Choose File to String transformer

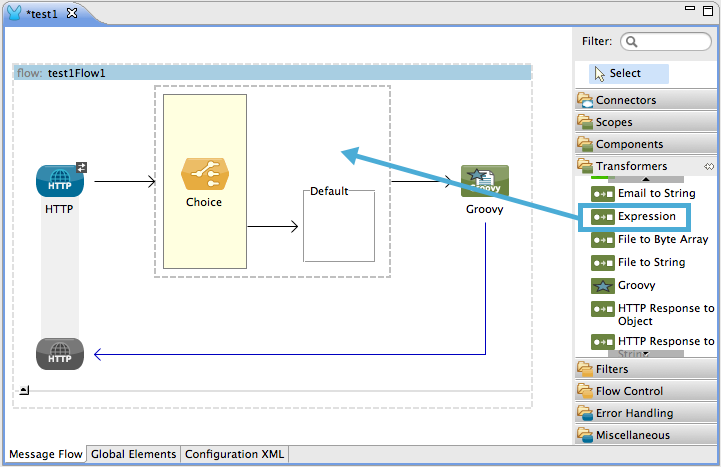(x=650, y=262)
